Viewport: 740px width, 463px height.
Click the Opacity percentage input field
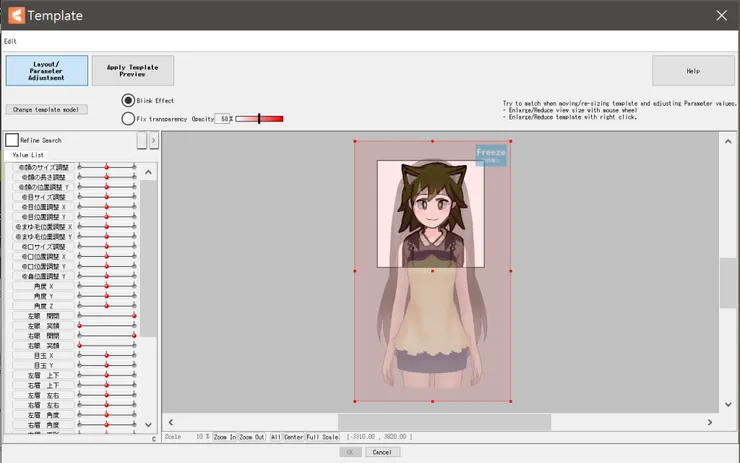coord(223,119)
